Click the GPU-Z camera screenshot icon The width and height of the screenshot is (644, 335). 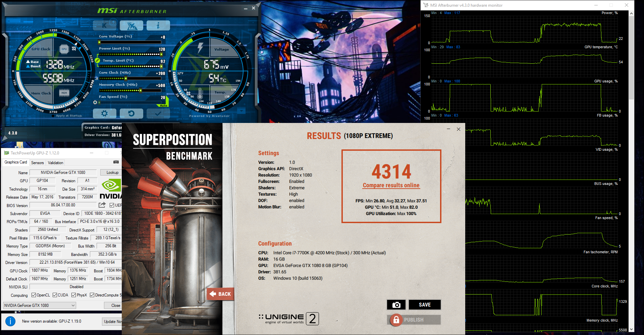click(116, 162)
